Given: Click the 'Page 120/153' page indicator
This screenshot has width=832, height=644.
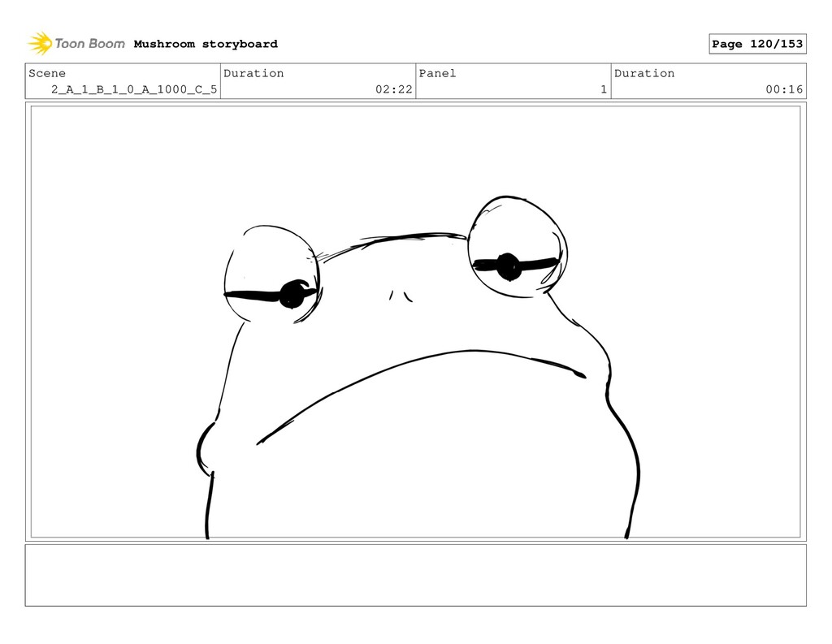Looking at the screenshot, I should (757, 44).
